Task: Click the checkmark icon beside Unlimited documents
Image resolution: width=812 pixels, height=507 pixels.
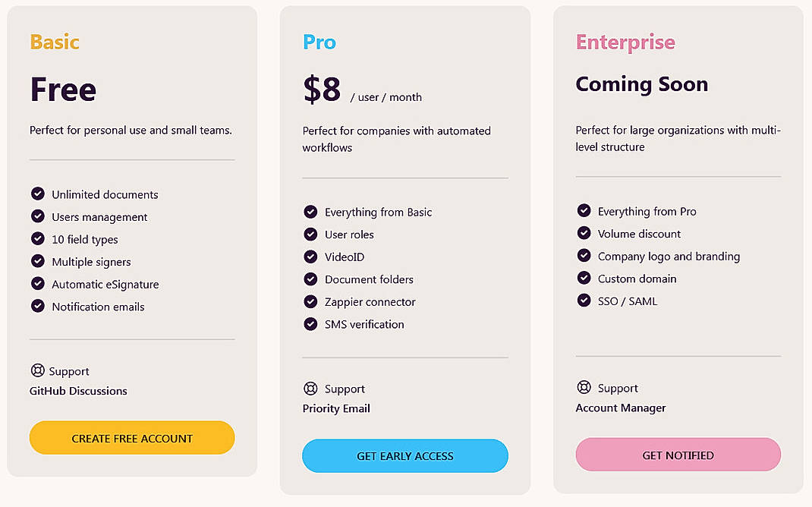Action: (38, 194)
